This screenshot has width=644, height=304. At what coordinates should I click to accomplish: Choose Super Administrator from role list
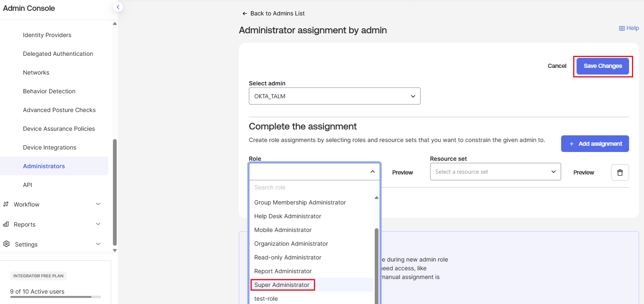282,285
